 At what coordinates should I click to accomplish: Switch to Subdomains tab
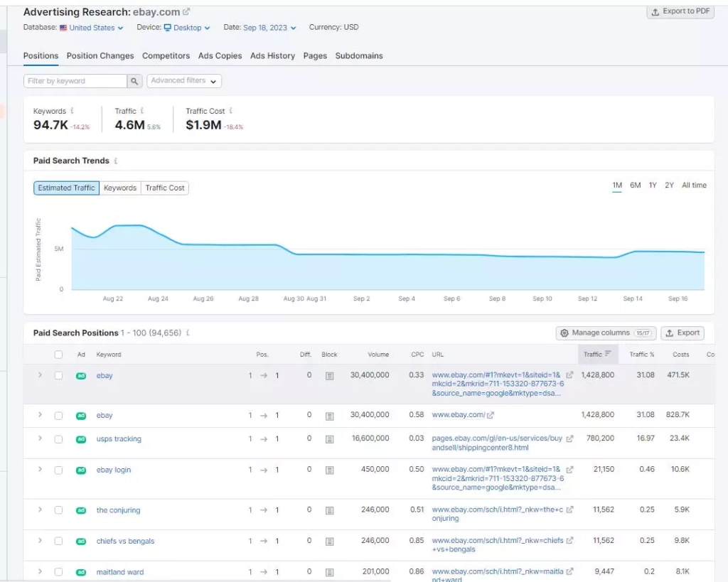pos(359,55)
